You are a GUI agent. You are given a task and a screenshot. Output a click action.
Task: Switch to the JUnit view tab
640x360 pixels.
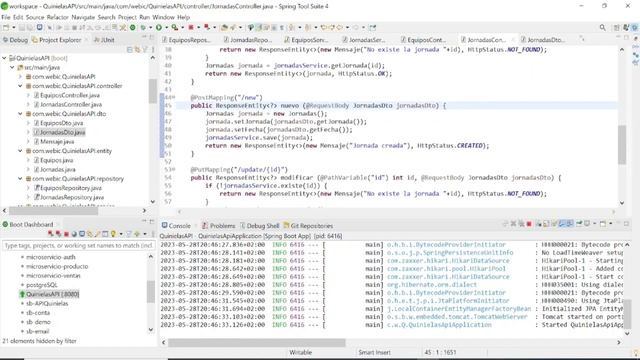pos(104,40)
